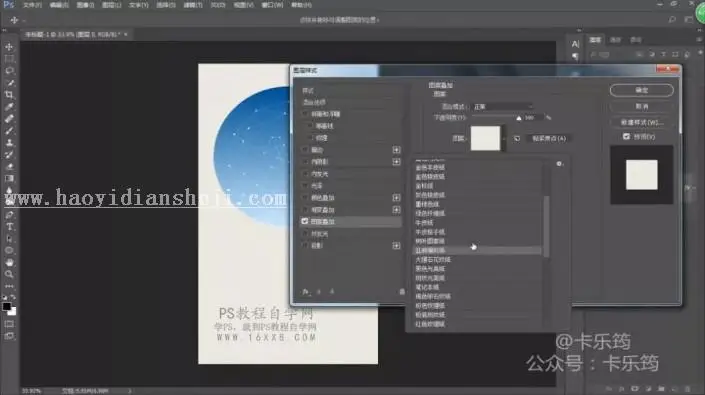Click the plus button next to 描边
This screenshot has width=705, height=395.
pyautogui.click(x=396, y=150)
